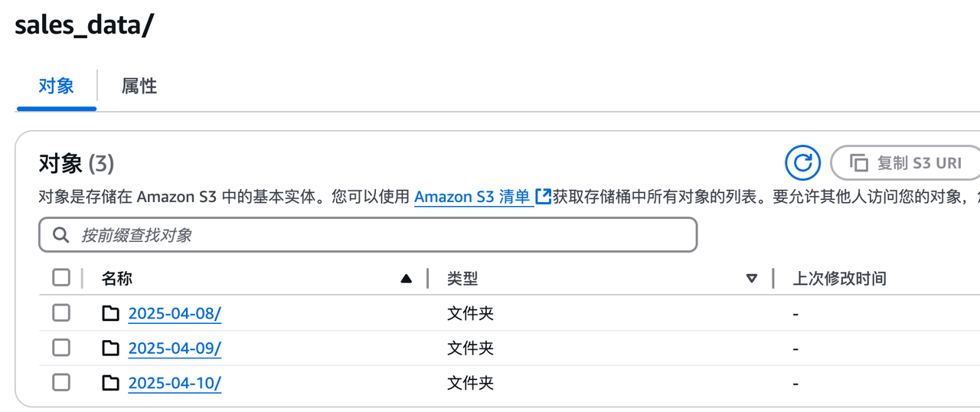Click the 上次修改时间 column header
Screen dimensions: 980x412
pos(839,279)
